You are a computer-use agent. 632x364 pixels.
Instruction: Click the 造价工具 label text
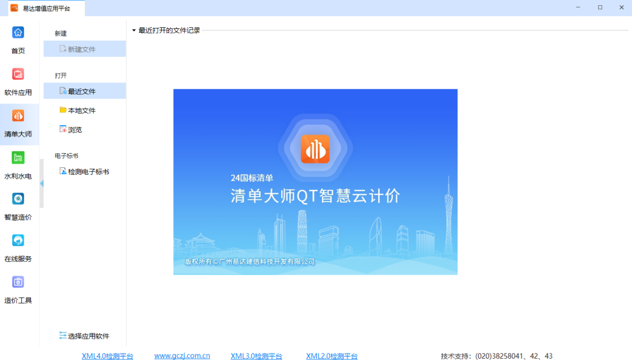pyautogui.click(x=18, y=300)
